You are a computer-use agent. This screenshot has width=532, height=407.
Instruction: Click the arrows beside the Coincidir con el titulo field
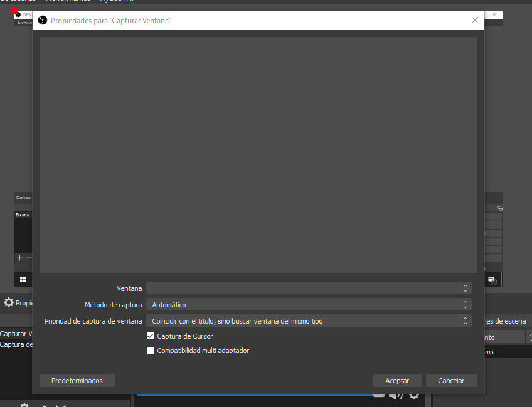465,321
